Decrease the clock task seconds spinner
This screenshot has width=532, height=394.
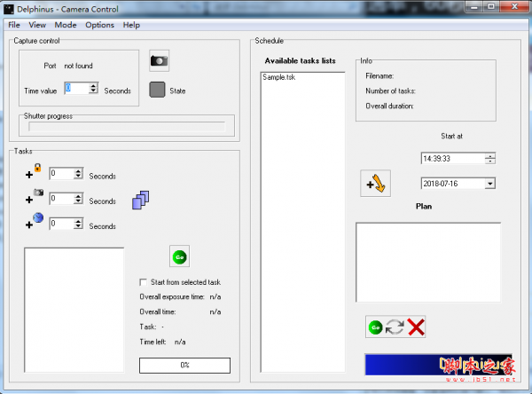coord(78,226)
